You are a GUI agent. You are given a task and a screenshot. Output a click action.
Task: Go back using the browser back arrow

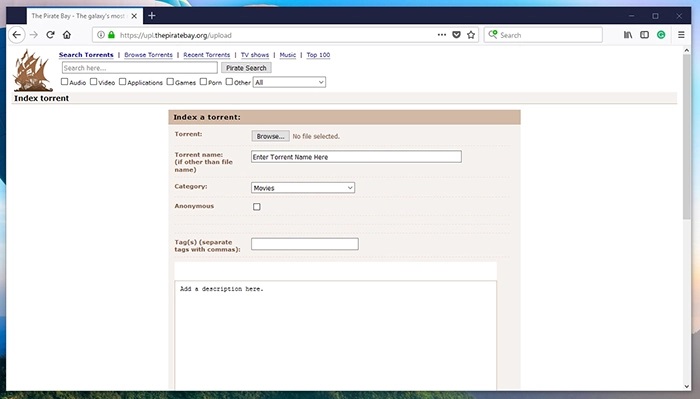pyautogui.click(x=17, y=35)
